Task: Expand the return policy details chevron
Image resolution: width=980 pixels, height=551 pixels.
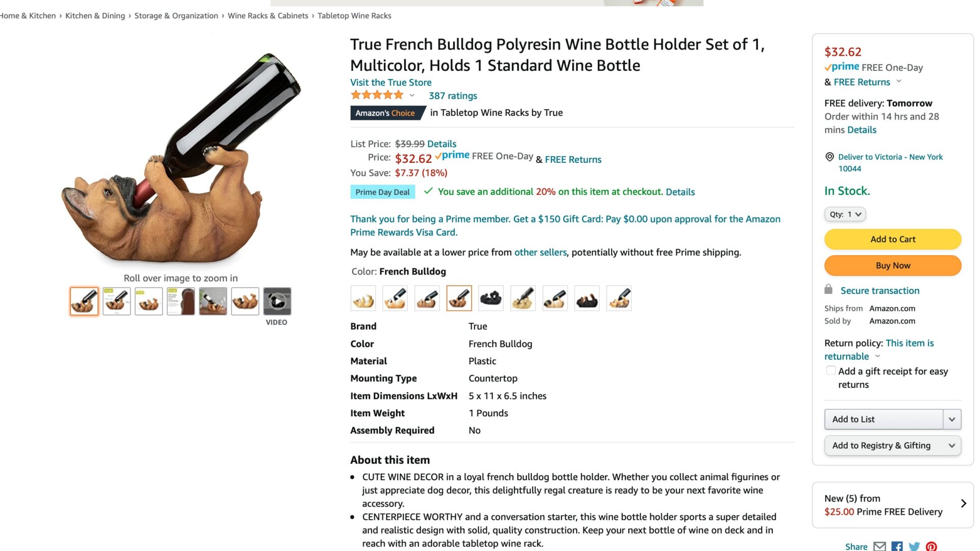Action: [x=877, y=357]
